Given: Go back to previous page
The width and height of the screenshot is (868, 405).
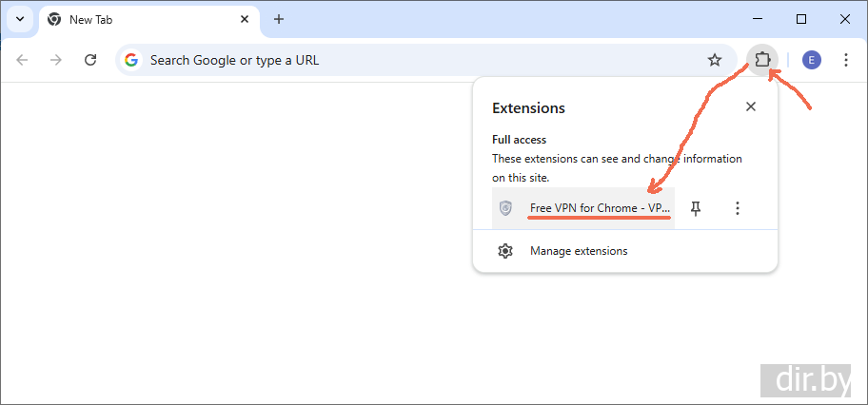Looking at the screenshot, I should [x=22, y=60].
